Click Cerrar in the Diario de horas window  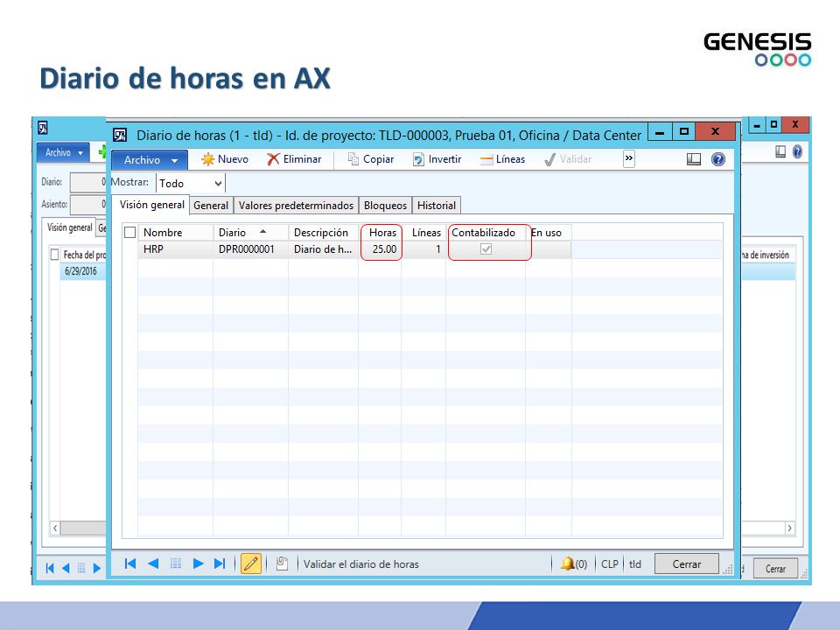(687, 564)
